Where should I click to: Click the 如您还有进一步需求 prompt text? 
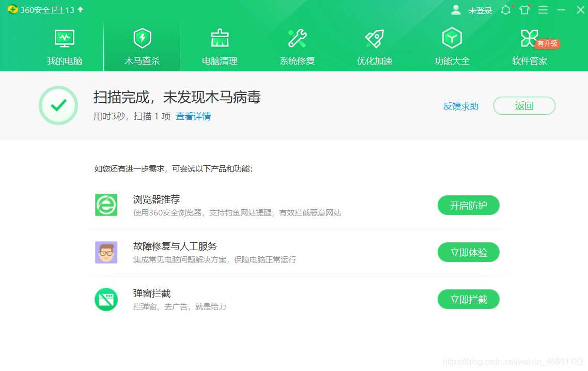tap(174, 169)
